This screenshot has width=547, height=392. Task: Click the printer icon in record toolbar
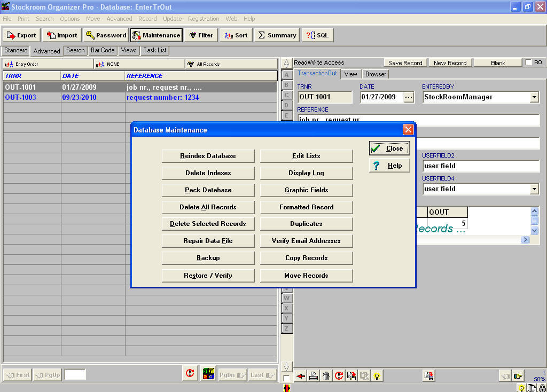point(313,376)
